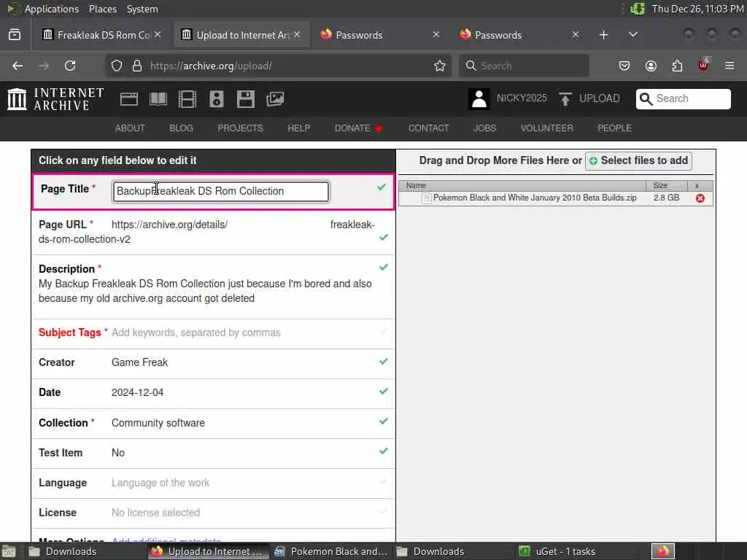Close the Upload to Internet Archive tab
The image size is (747, 560).
(x=297, y=35)
